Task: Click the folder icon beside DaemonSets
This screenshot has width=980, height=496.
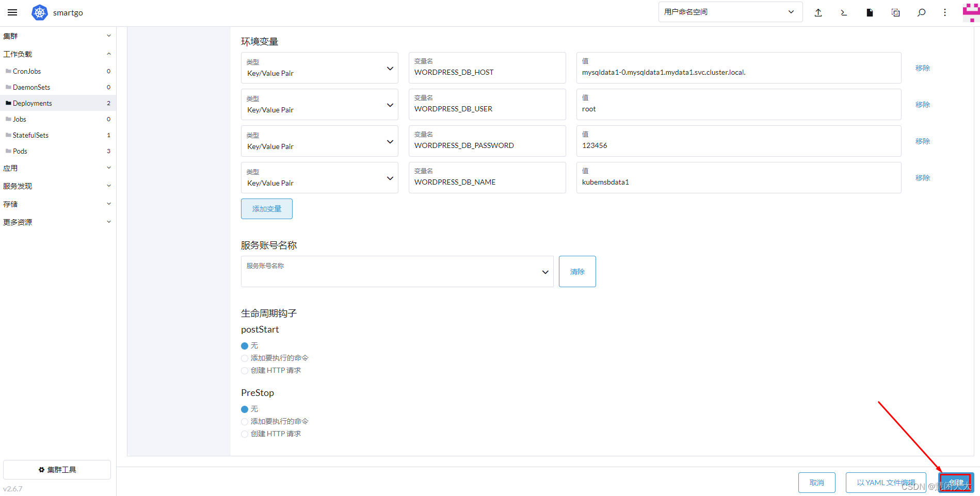Action: tap(8, 87)
